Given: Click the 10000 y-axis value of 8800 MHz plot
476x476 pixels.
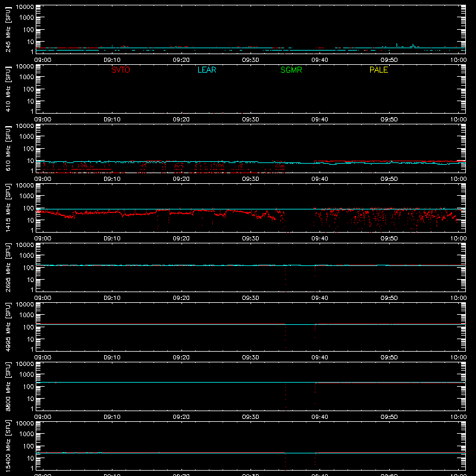Looking at the screenshot, I should pos(25,364).
